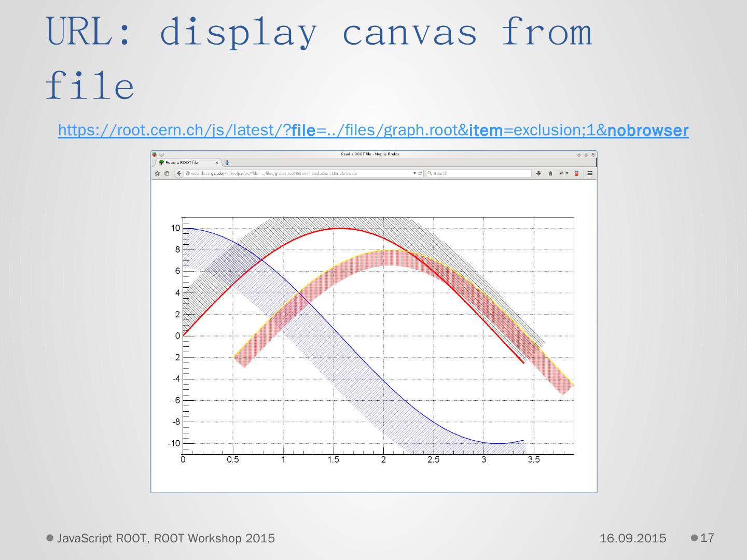Image resolution: width=747 pixels, height=560 pixels.
Task: Open the root.cern.ch graph.root hyperlink
Action: click(x=373, y=130)
